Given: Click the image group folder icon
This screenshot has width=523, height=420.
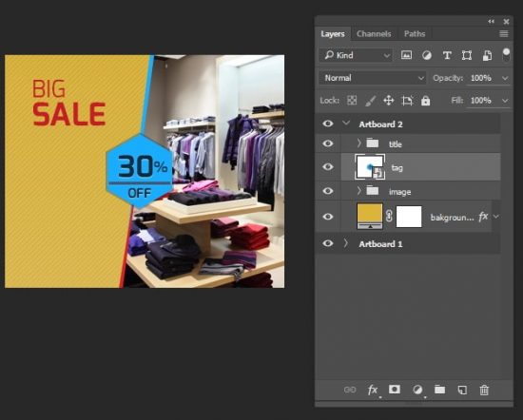Looking at the screenshot, I should tap(373, 191).
